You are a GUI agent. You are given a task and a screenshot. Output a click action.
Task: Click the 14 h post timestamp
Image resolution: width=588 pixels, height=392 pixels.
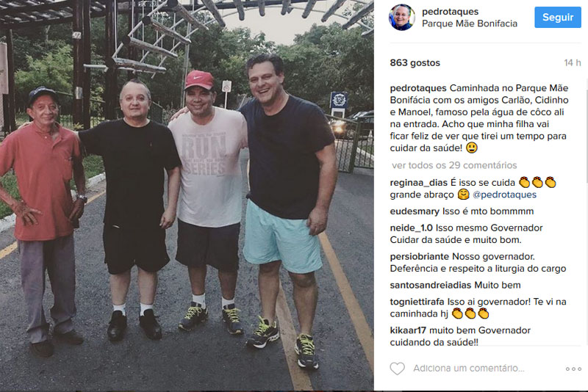pyautogui.click(x=573, y=63)
